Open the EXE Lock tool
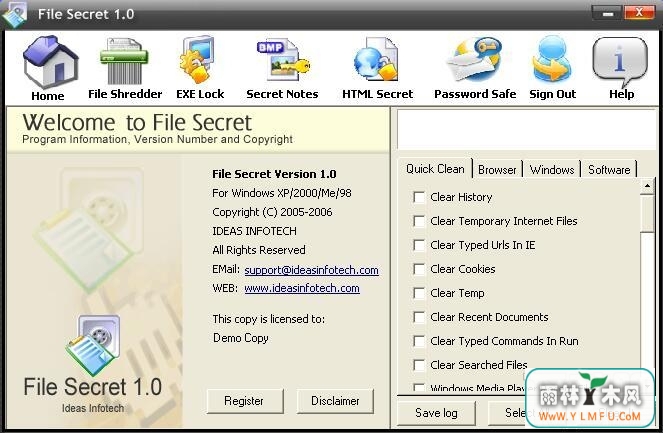The image size is (663, 433). pos(198,60)
